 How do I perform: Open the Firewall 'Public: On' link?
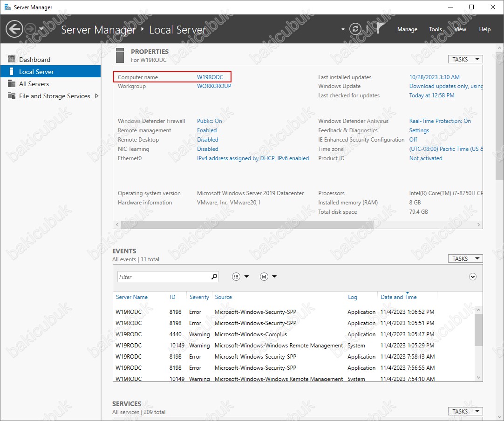pyautogui.click(x=209, y=121)
